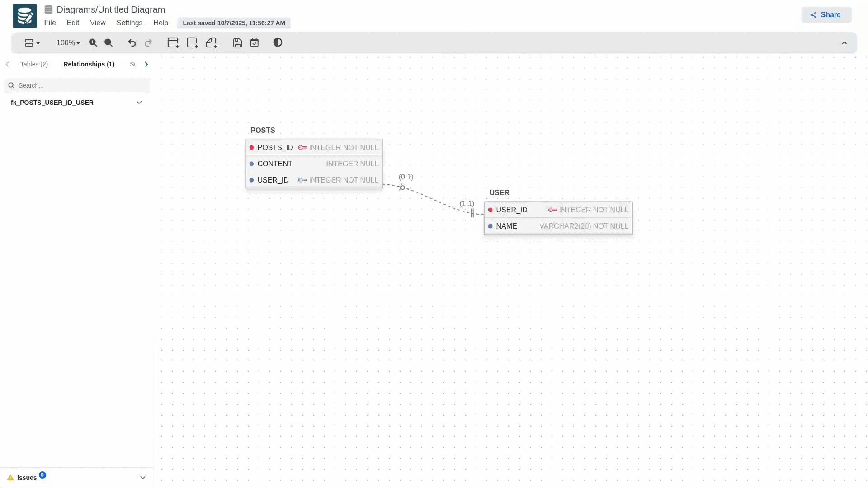Click the Add subject area icon
The height and width of the screenshot is (488, 868).
(192, 43)
